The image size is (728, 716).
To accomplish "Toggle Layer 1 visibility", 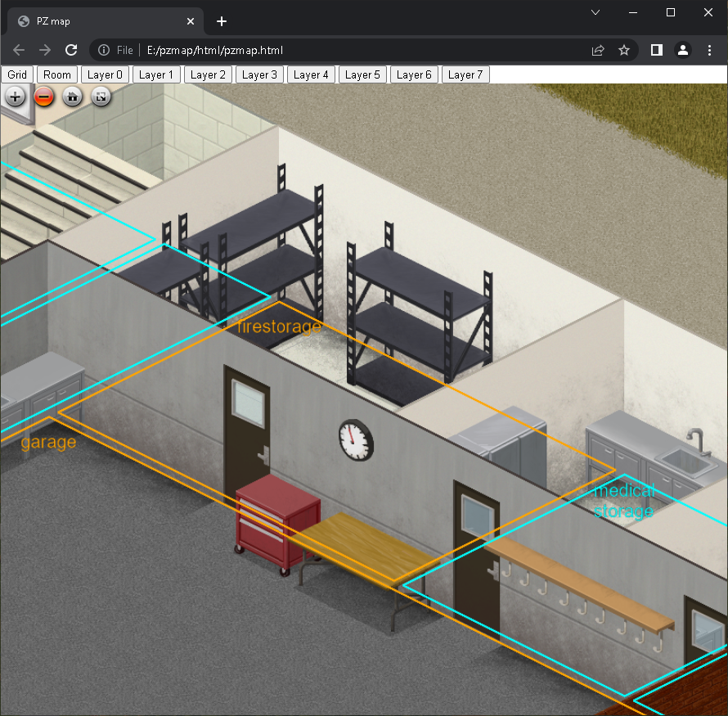I will point(156,74).
